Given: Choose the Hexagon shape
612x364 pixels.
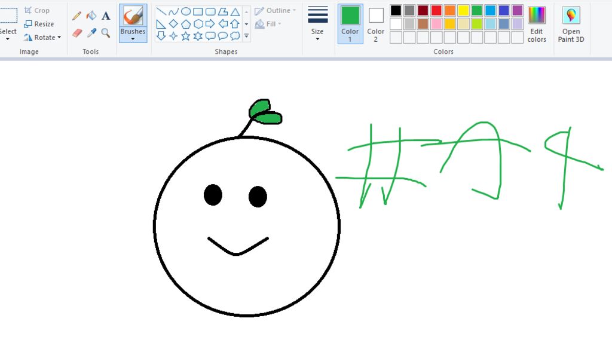Looking at the screenshot, I should [x=198, y=24].
